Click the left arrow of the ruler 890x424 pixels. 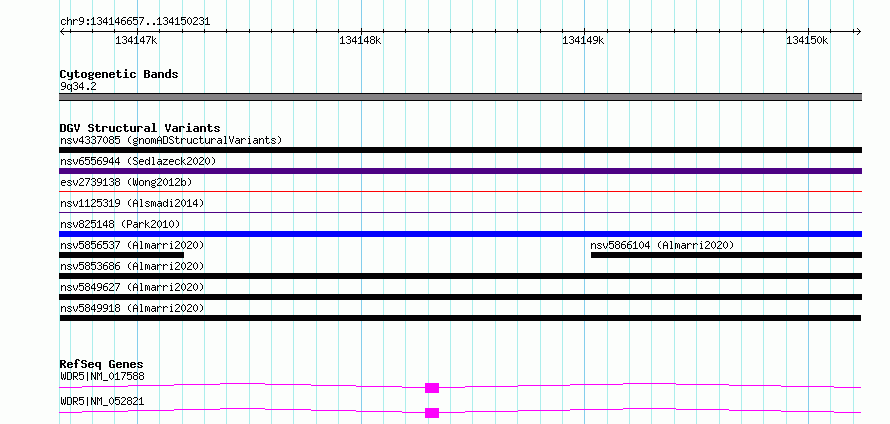pyautogui.click(x=62, y=31)
